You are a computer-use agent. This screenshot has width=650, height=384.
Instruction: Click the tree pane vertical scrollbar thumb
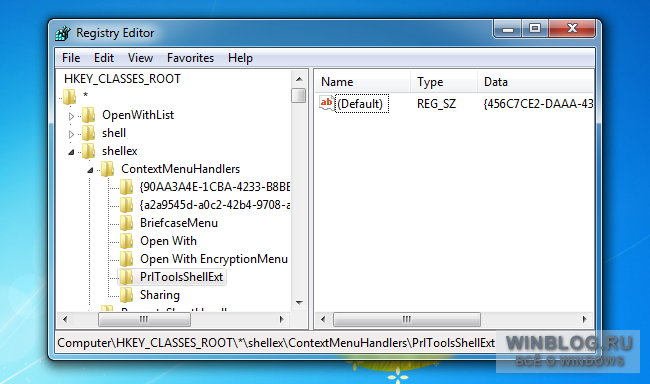point(298,95)
